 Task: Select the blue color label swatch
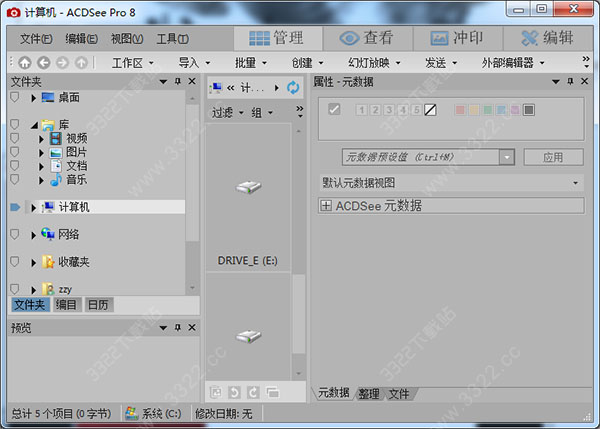coord(501,110)
